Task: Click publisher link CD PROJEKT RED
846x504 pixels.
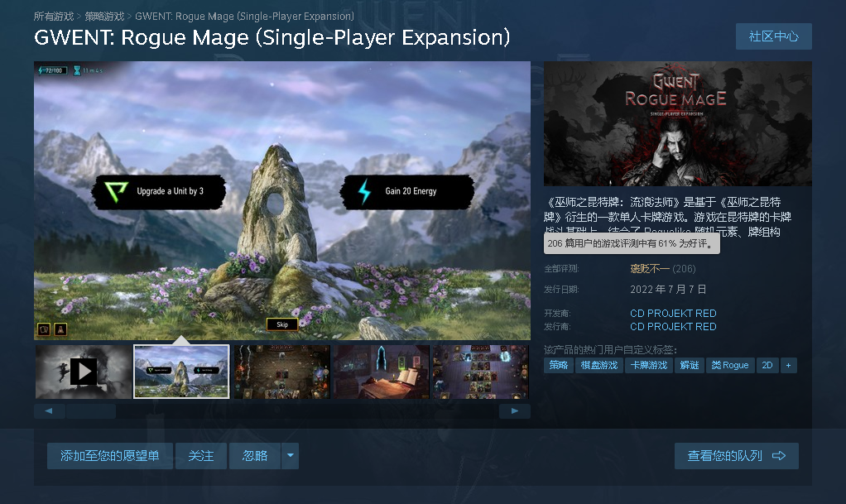Action: [673, 326]
